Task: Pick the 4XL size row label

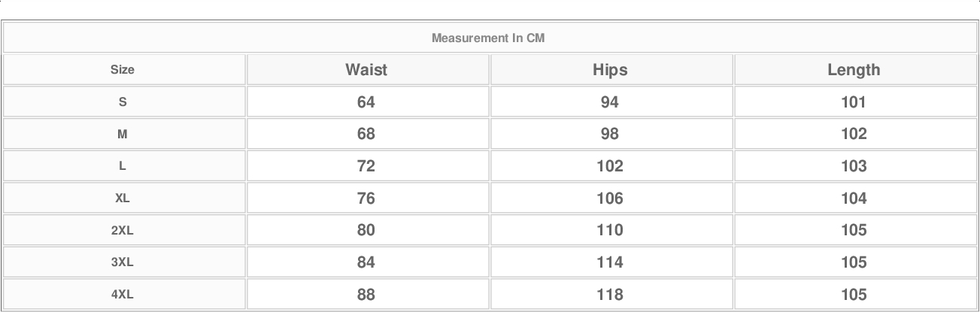Action: click(123, 295)
